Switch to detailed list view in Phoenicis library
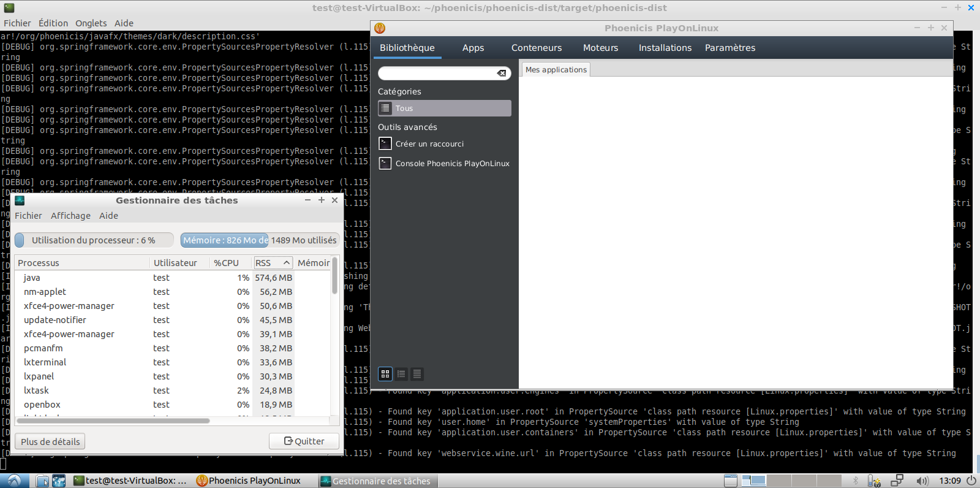 417,373
